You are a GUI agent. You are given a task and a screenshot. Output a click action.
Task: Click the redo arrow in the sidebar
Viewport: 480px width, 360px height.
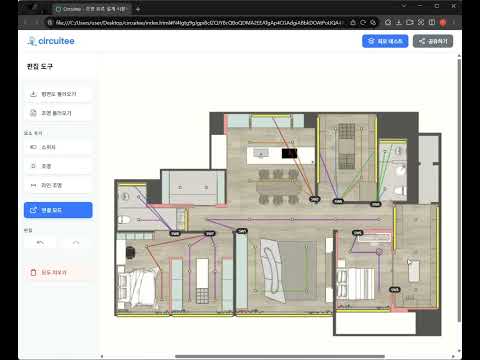[76, 242]
